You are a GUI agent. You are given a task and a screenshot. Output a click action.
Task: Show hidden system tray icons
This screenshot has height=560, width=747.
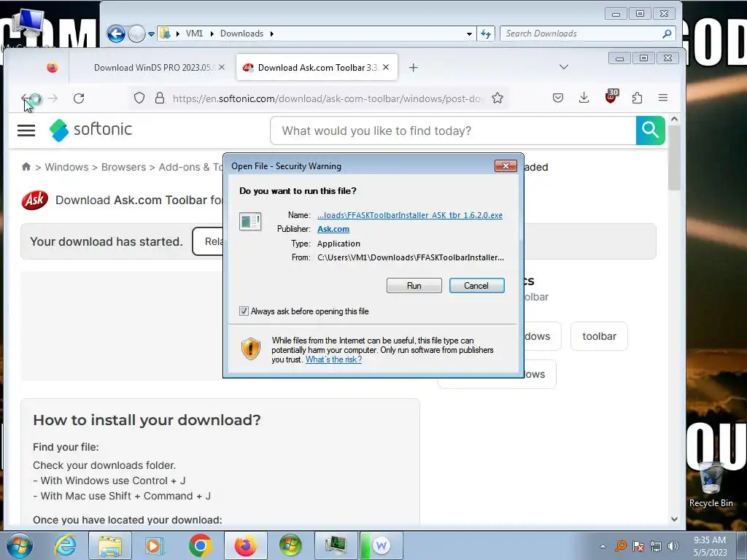pos(603,546)
